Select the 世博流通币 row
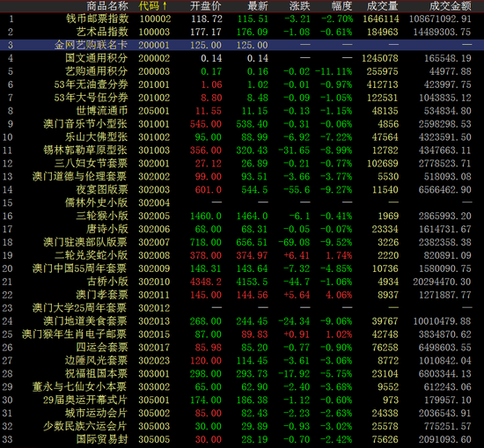This screenshot has height=448, width=484. pyautogui.click(x=242, y=111)
